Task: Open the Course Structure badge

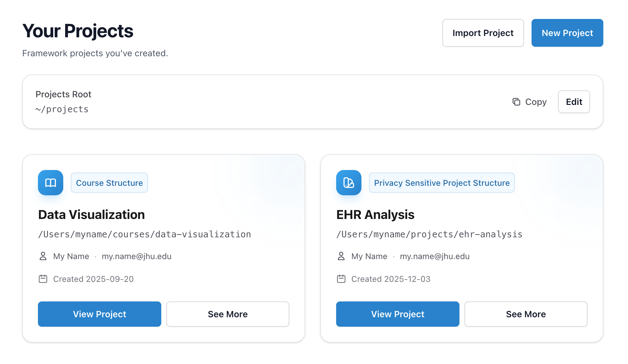Action: [x=109, y=183]
